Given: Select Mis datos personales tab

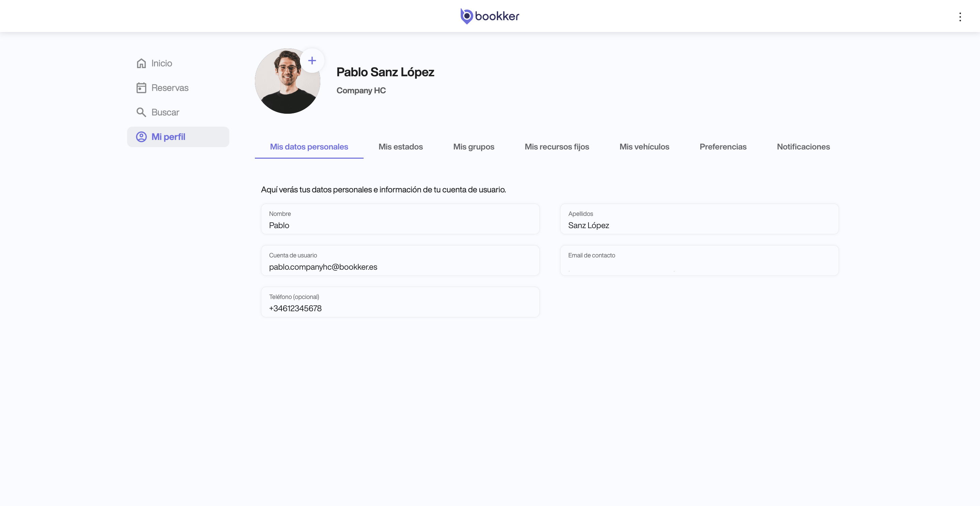Looking at the screenshot, I should click(x=308, y=147).
